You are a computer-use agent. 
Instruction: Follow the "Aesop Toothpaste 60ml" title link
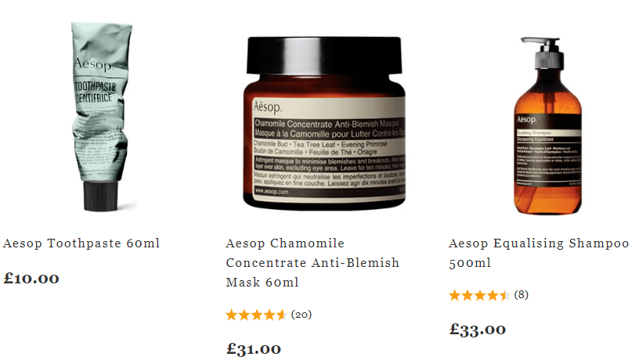pyautogui.click(x=81, y=243)
